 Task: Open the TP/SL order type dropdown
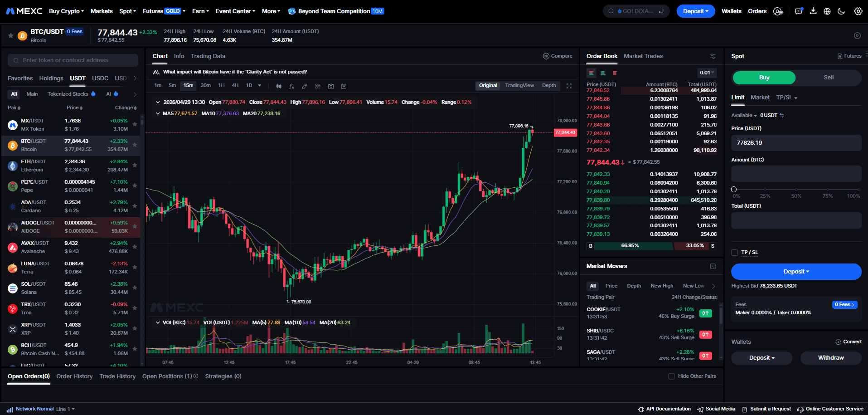tap(786, 98)
